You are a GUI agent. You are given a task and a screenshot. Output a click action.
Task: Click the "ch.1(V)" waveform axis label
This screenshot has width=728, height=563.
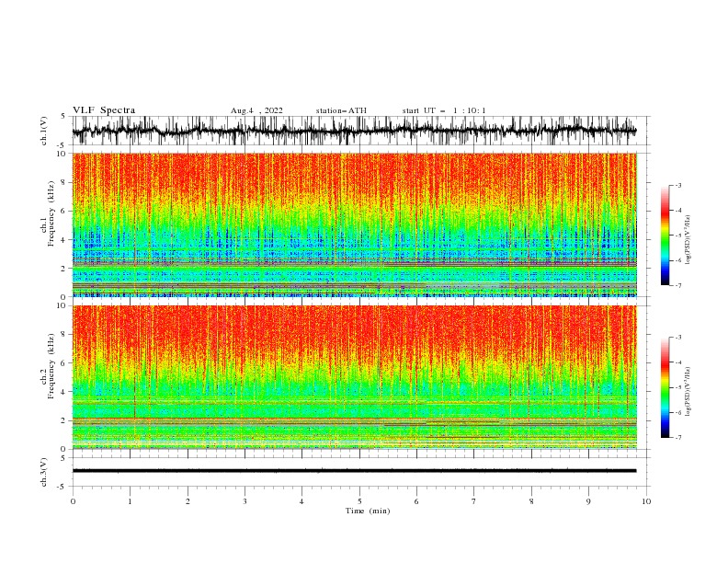click(x=44, y=131)
